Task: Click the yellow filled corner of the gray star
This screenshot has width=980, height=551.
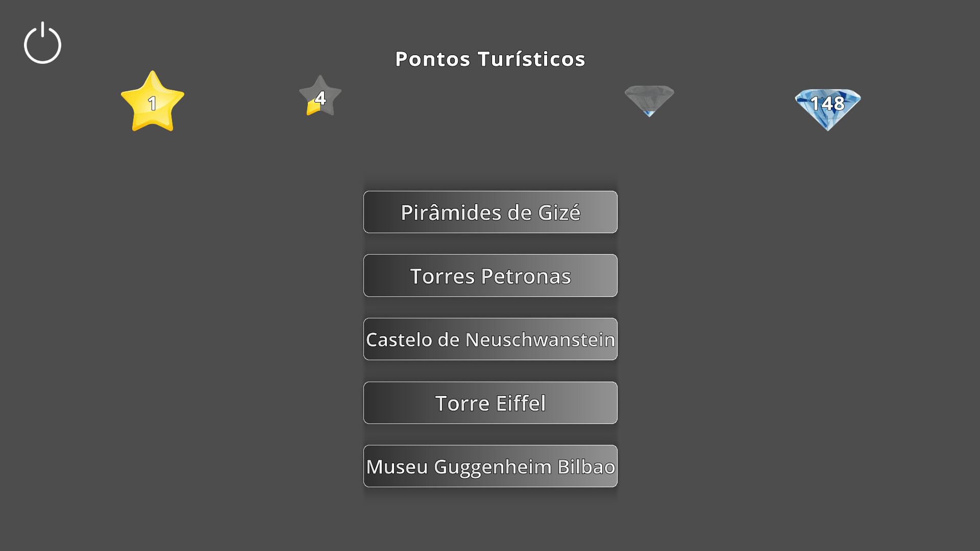Action: (312, 109)
